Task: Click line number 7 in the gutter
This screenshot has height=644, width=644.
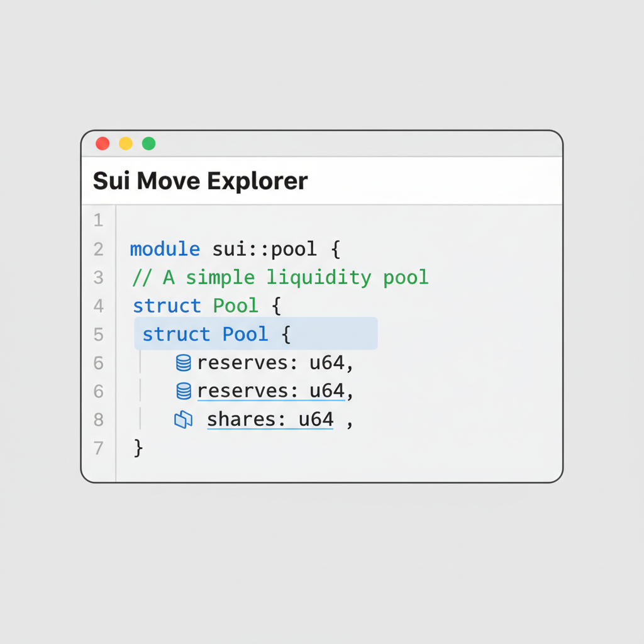Action: tap(98, 448)
